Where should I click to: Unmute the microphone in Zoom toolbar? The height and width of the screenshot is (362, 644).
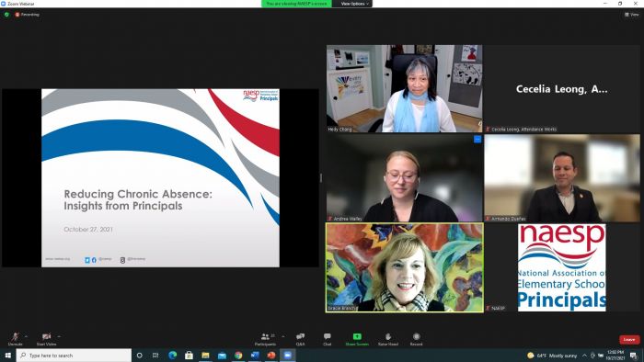[x=16, y=339]
